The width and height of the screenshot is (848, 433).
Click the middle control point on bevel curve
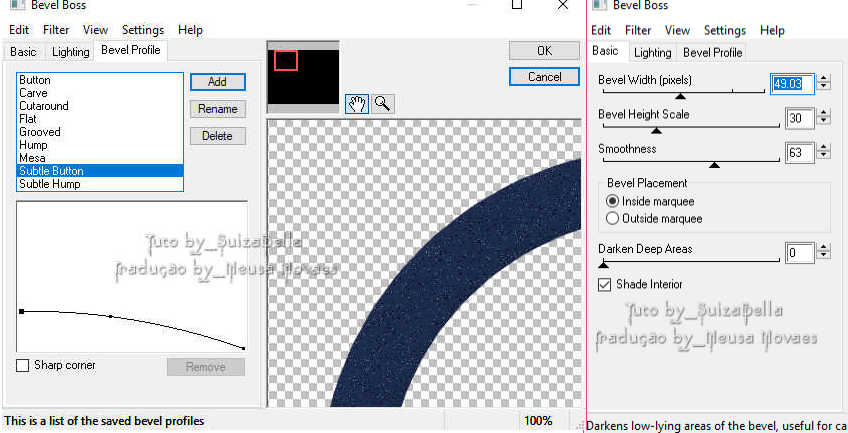[x=111, y=316]
